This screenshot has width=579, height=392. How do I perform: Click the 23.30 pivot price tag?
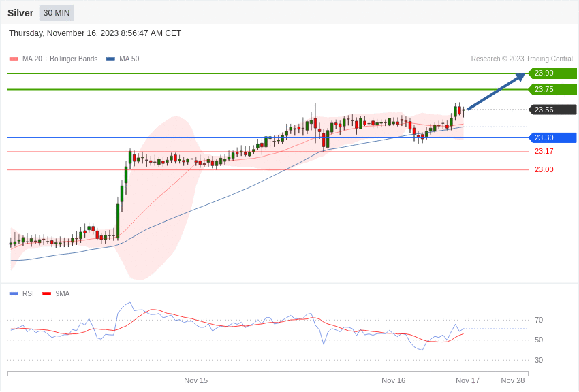(552, 137)
